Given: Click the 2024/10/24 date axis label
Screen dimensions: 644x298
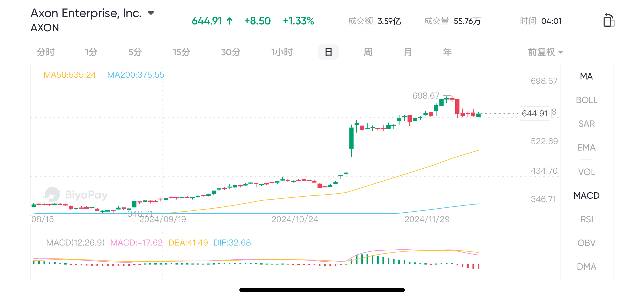Looking at the screenshot, I should [x=295, y=219].
